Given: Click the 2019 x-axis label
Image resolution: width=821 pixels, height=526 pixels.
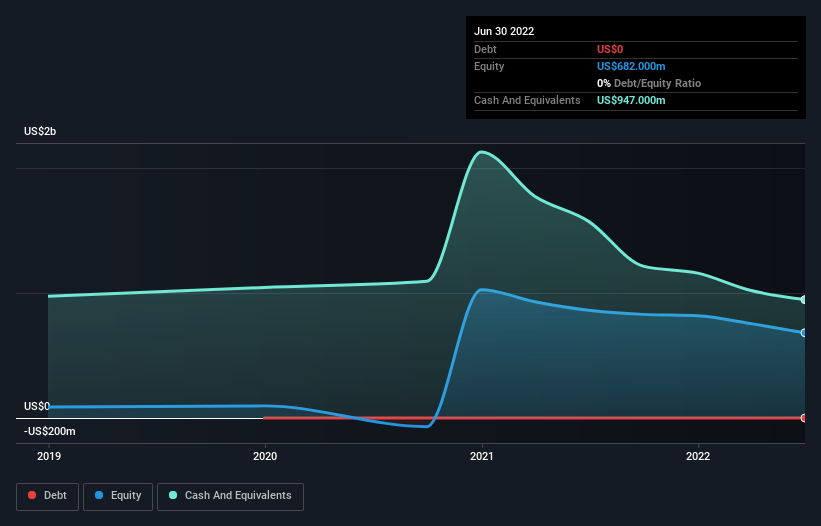Looking at the screenshot, I should pos(49,456).
